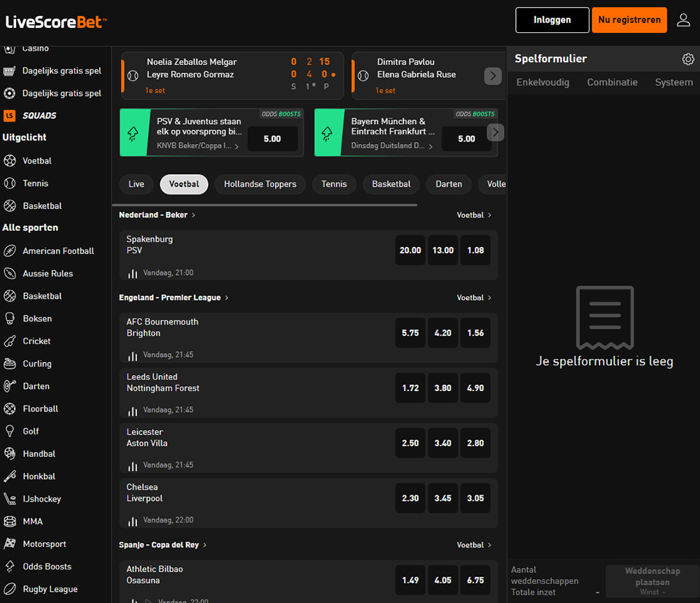
Task: Select Leeds United win odds 1.72
Action: pos(410,388)
